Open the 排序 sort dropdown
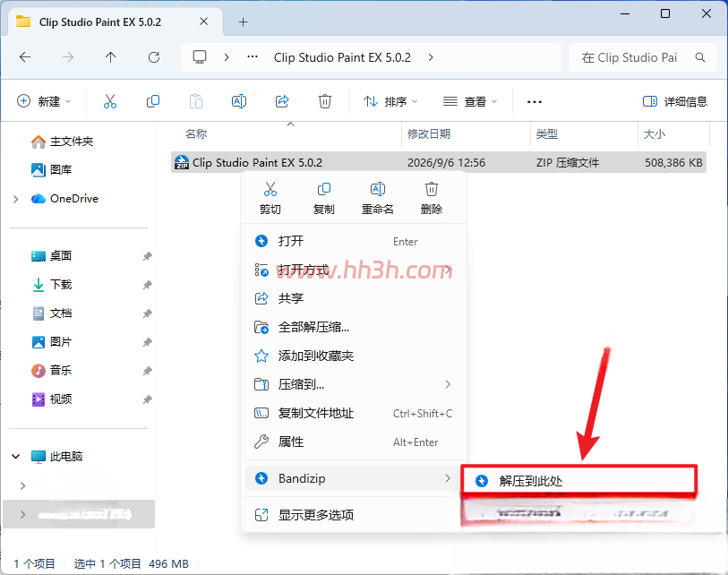This screenshot has height=575, width=728. click(390, 101)
